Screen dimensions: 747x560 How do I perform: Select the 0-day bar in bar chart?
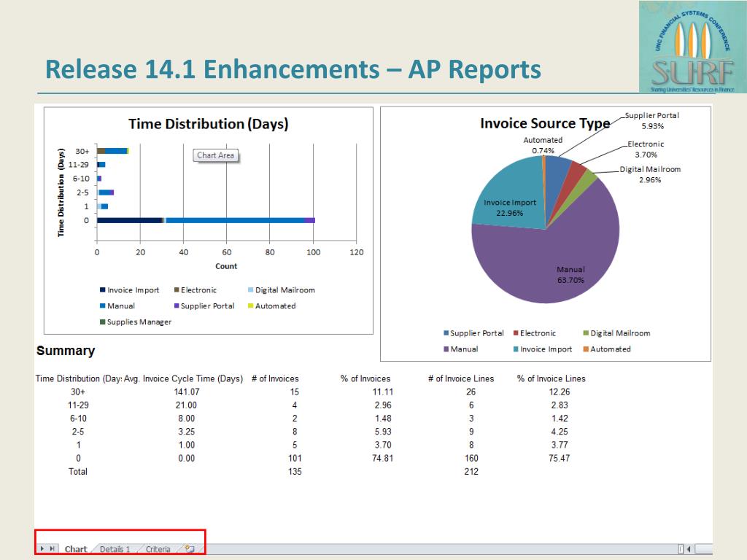pyautogui.click(x=206, y=220)
